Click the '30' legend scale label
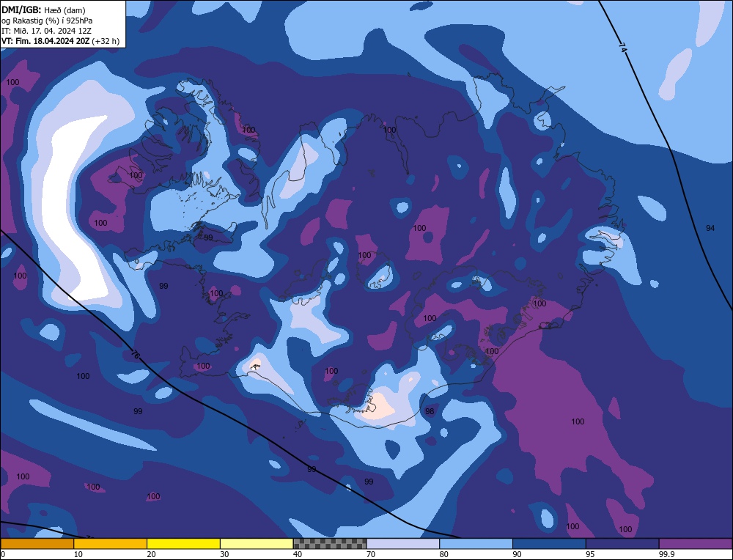Viewport: 733px width, 560px height. (x=224, y=554)
